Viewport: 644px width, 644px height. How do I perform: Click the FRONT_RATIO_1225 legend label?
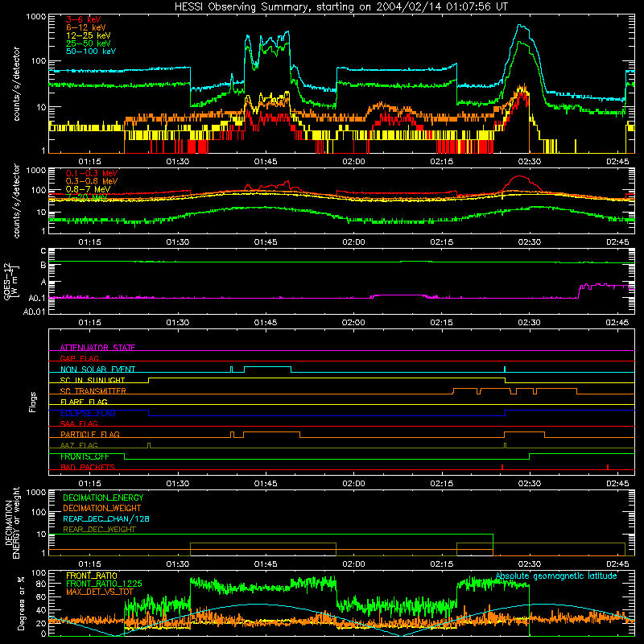pyautogui.click(x=104, y=584)
